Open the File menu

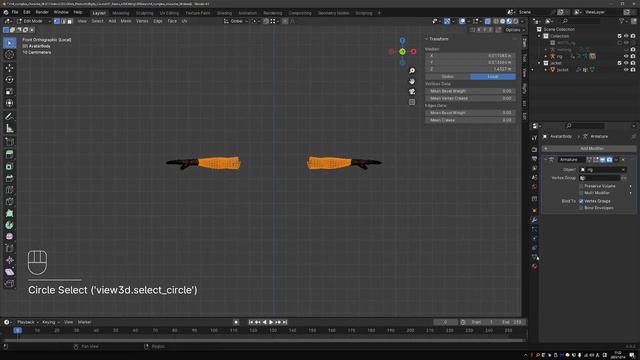[15, 12]
